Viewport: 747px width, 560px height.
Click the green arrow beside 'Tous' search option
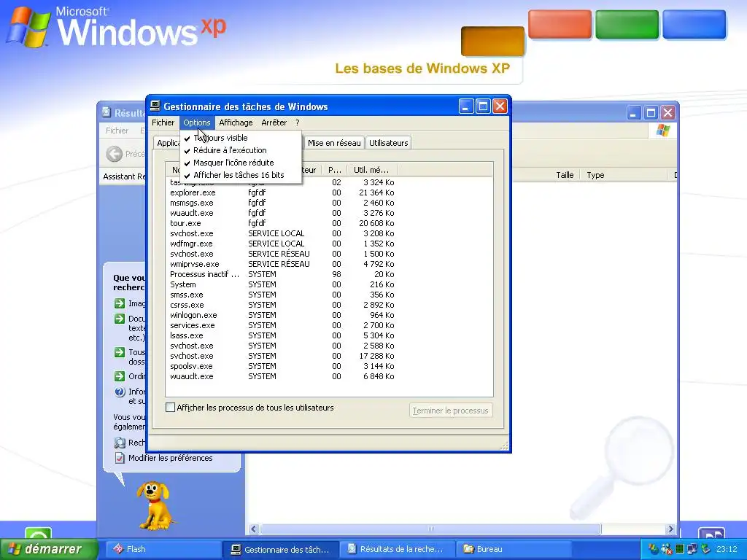click(x=120, y=352)
